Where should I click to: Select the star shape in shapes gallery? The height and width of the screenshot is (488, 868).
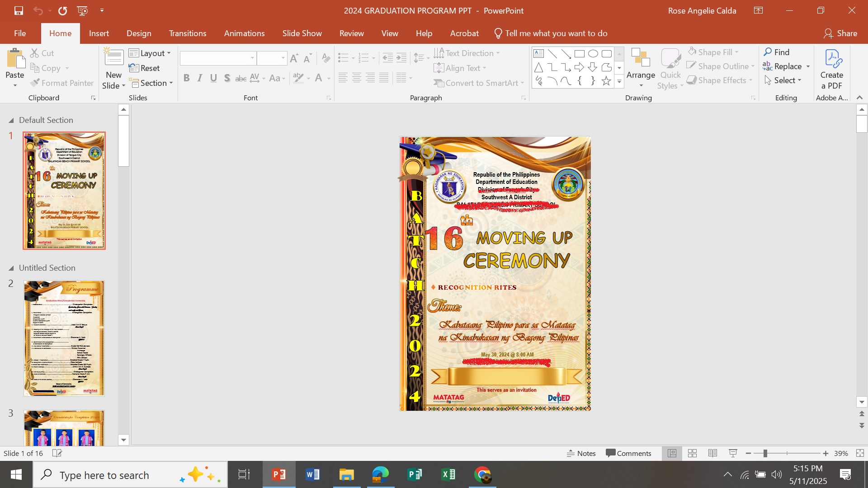[x=606, y=81]
